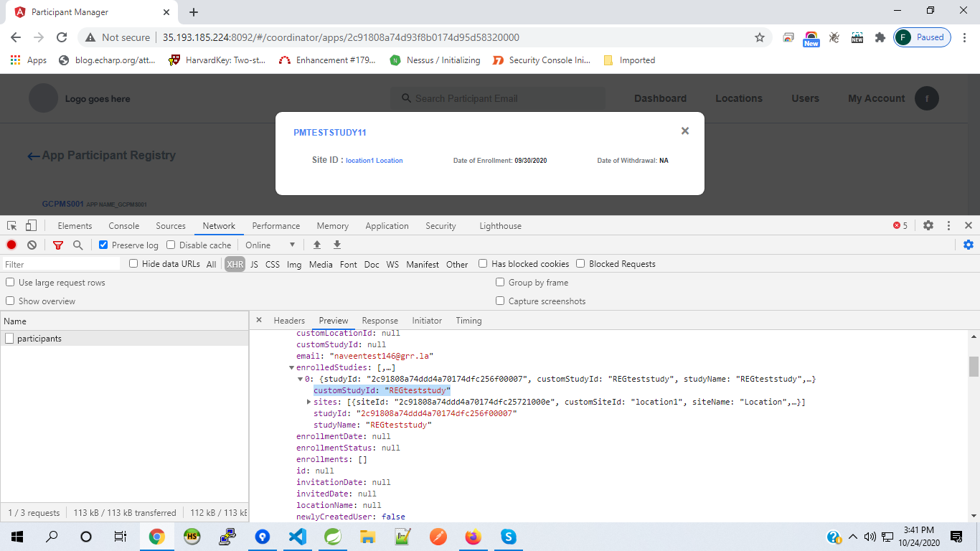Open the network filter funnel
The width and height of the screenshot is (980, 551).
58,245
